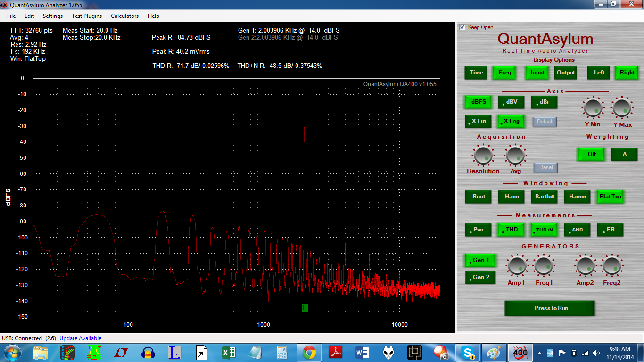The width and height of the screenshot is (644, 362).
Task: Toggle the FR measurement
Action: pos(610,230)
